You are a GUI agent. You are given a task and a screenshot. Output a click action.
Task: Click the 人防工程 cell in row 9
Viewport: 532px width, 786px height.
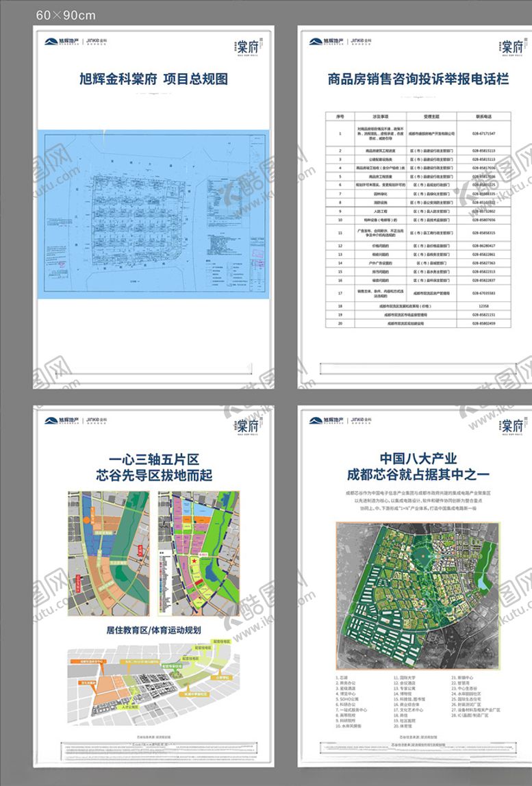(381, 212)
